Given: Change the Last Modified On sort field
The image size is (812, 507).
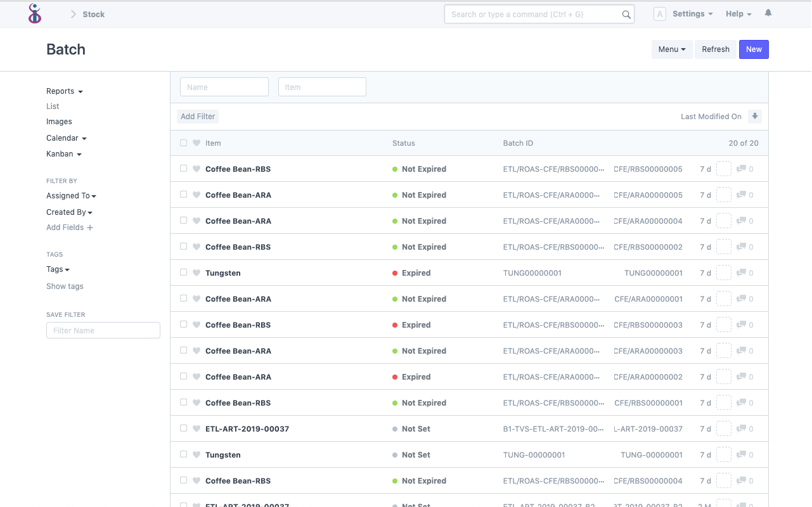Looking at the screenshot, I should pos(711,116).
